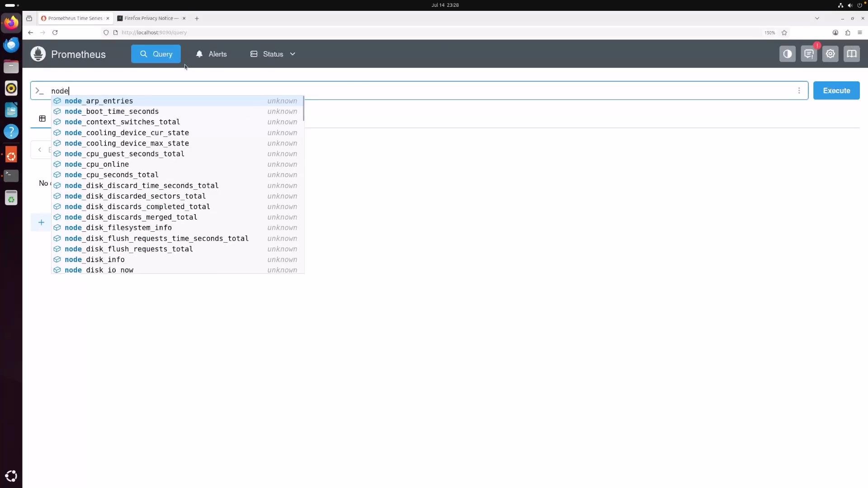The height and width of the screenshot is (488, 868).
Task: Select node_cpu_guest_seconds_total suggestion
Action: [177, 154]
